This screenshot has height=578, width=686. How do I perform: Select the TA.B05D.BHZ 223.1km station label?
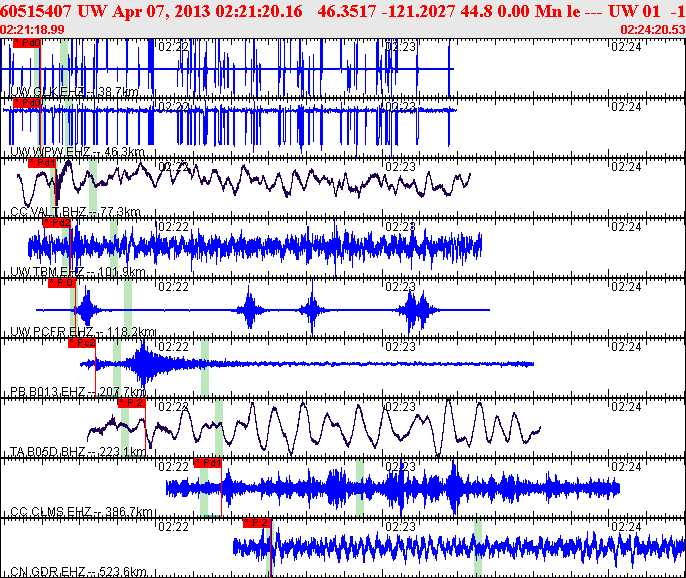79,452
